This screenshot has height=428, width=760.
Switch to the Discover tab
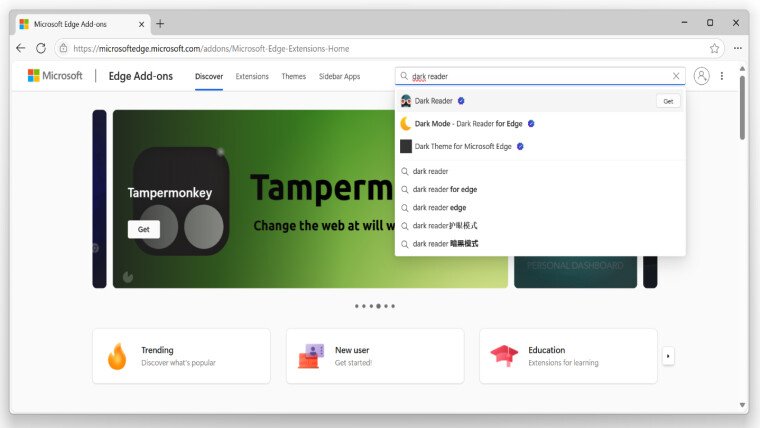pyautogui.click(x=209, y=77)
